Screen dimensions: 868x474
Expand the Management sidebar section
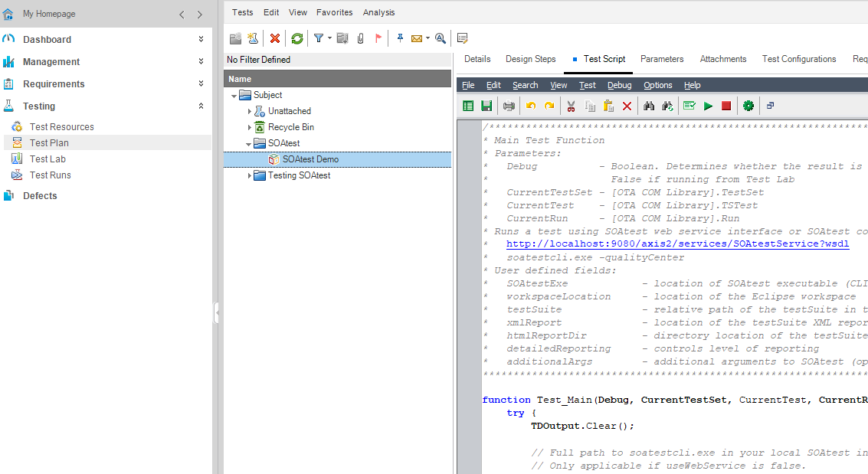pos(201,61)
